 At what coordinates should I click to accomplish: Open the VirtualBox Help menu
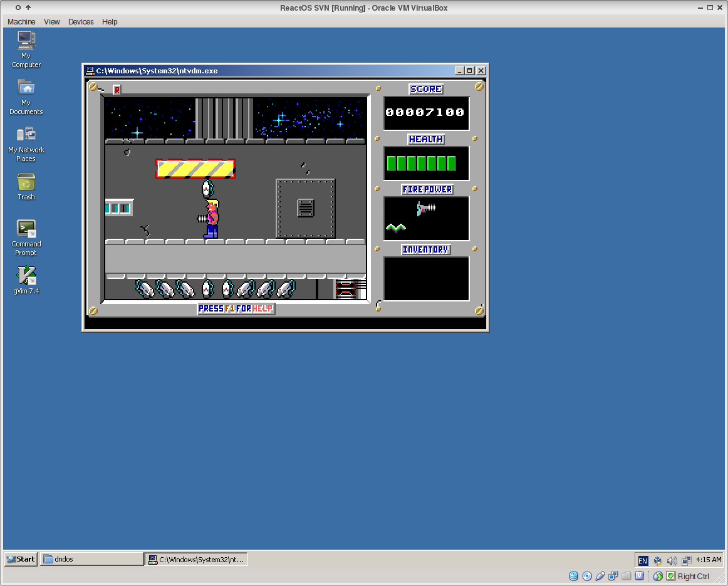pos(110,22)
